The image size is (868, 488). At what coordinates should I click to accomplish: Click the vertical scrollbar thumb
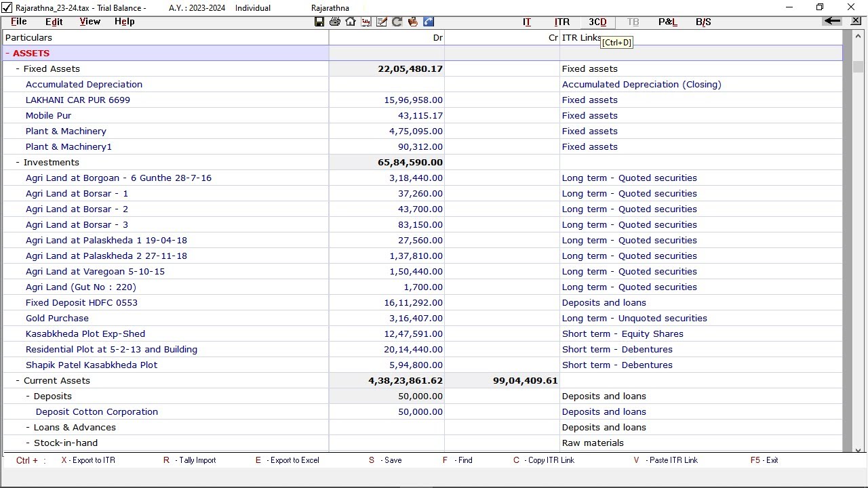click(x=858, y=66)
